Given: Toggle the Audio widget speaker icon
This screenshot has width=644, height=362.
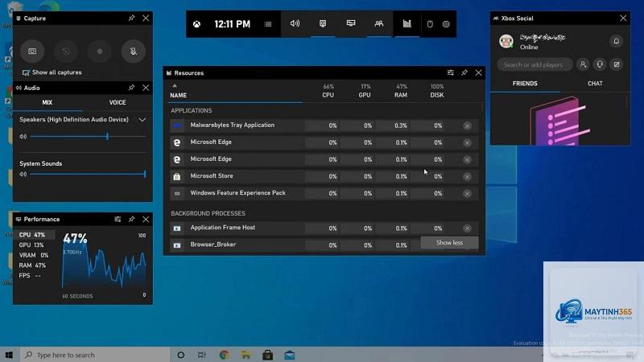Looking at the screenshot, I should tap(295, 23).
